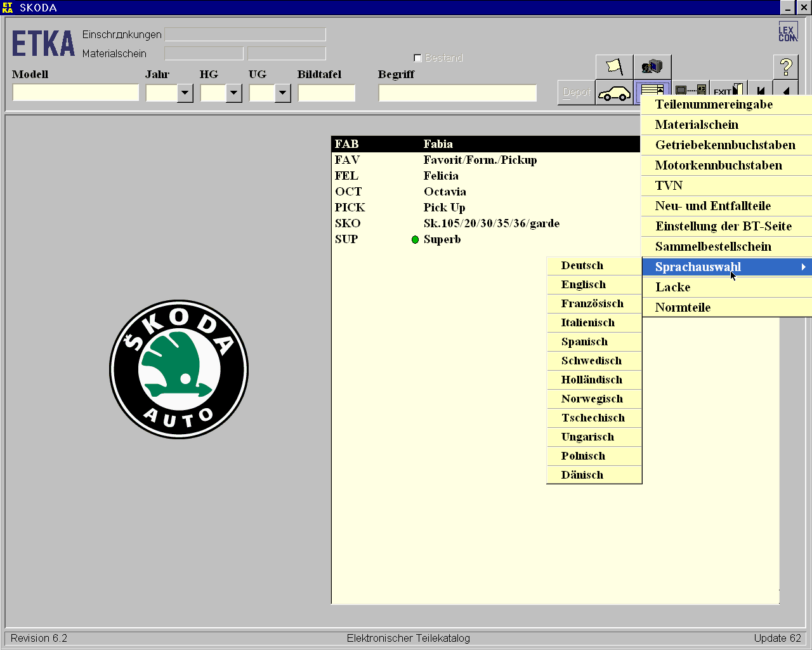Screen dimensions: 812x650
Task: Toggle the Bestand checkbox
Action: click(x=417, y=58)
